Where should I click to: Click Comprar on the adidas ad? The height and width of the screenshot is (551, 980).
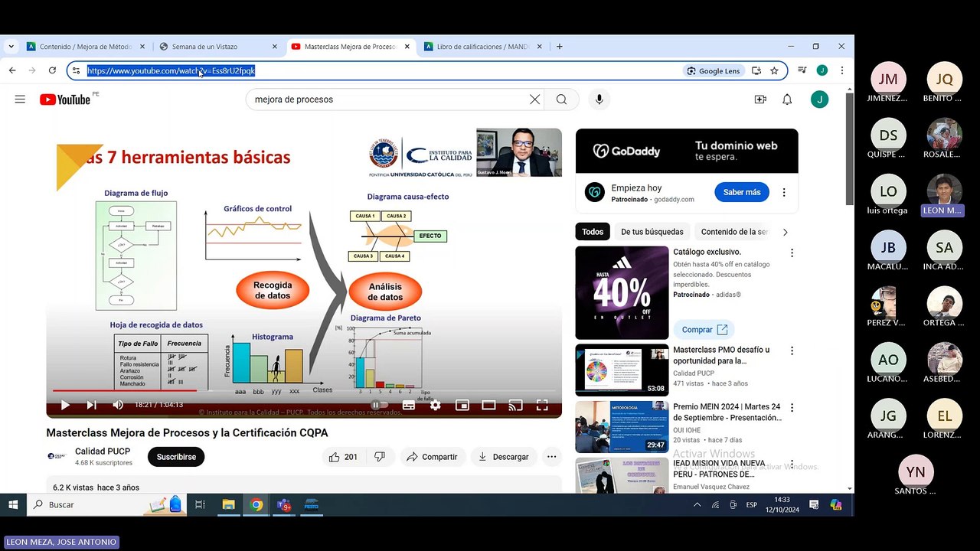click(704, 330)
